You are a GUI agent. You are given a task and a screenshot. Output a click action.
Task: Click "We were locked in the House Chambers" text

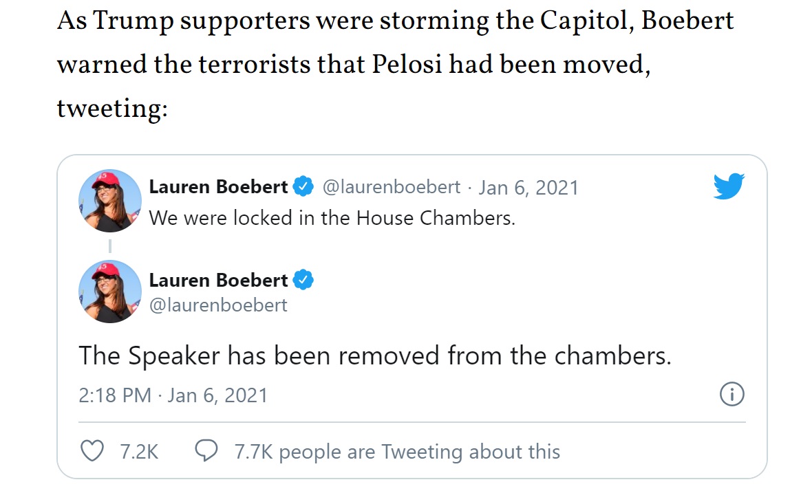[x=332, y=218]
